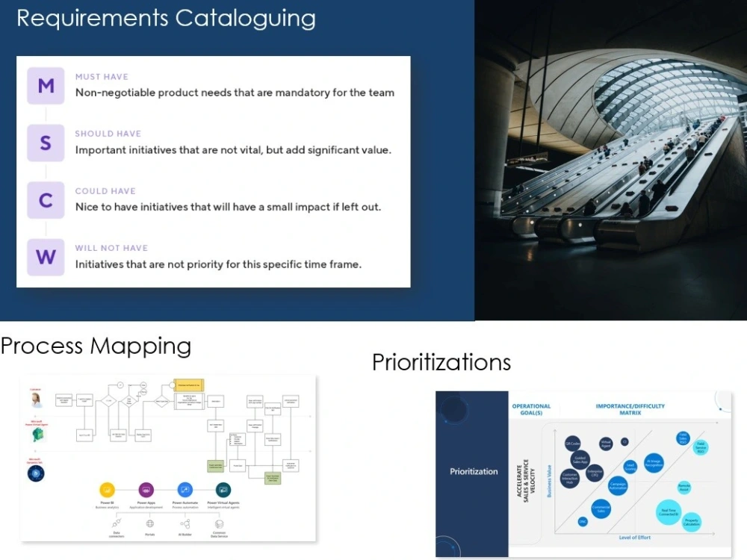Select the Portals globe icon

[x=150, y=524]
